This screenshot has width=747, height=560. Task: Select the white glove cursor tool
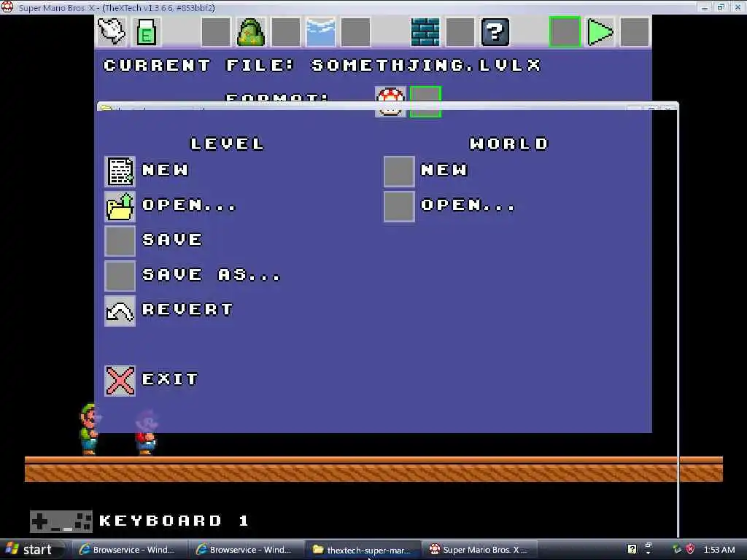112,32
